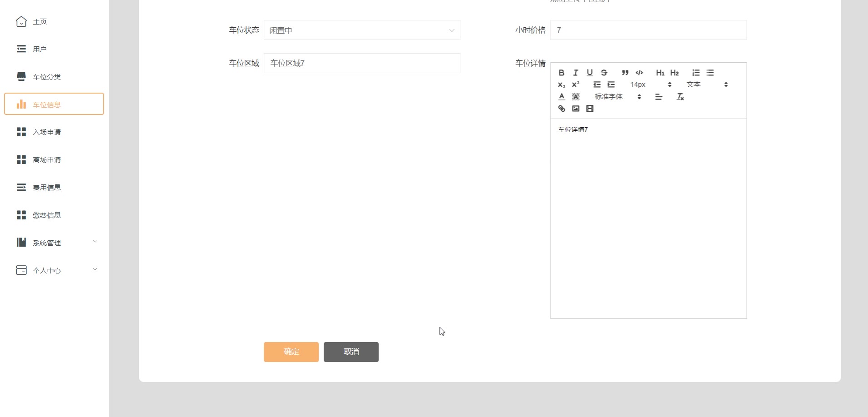868x417 pixels.
Task: Underline the selected text
Action: (590, 73)
